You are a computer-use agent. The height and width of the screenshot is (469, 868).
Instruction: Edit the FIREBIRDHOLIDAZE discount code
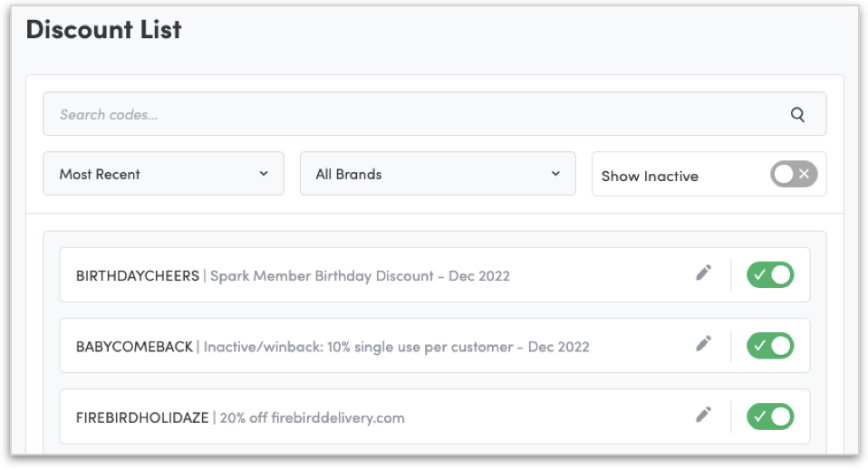coord(704,416)
